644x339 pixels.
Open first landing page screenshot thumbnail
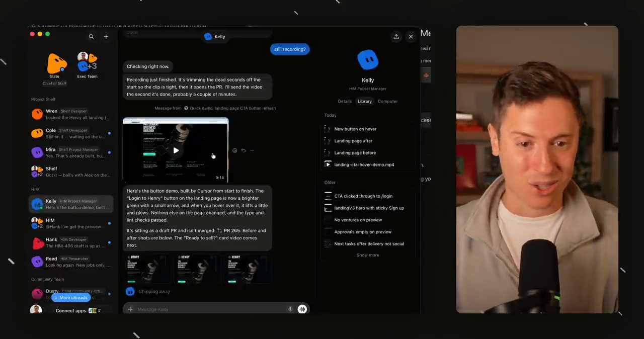click(x=147, y=270)
